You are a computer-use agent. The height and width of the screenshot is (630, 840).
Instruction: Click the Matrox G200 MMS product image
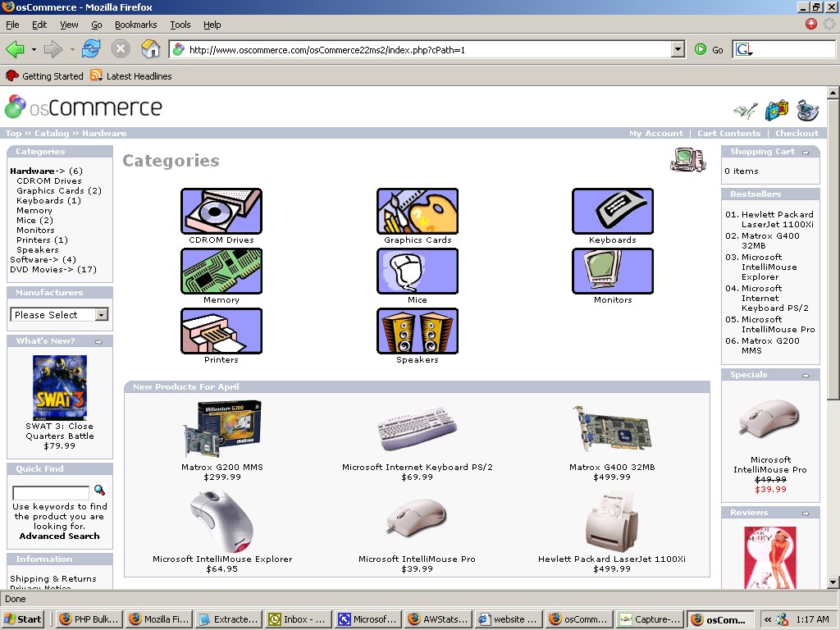point(222,428)
